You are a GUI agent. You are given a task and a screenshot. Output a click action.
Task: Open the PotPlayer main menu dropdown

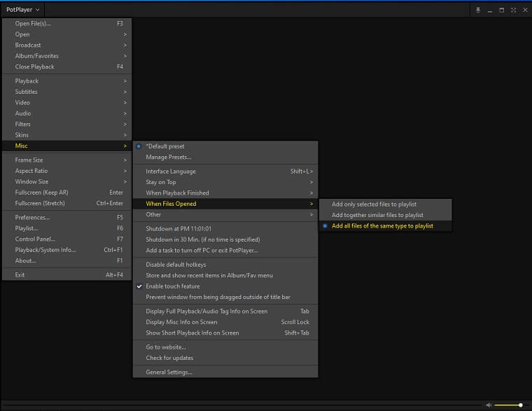point(22,10)
